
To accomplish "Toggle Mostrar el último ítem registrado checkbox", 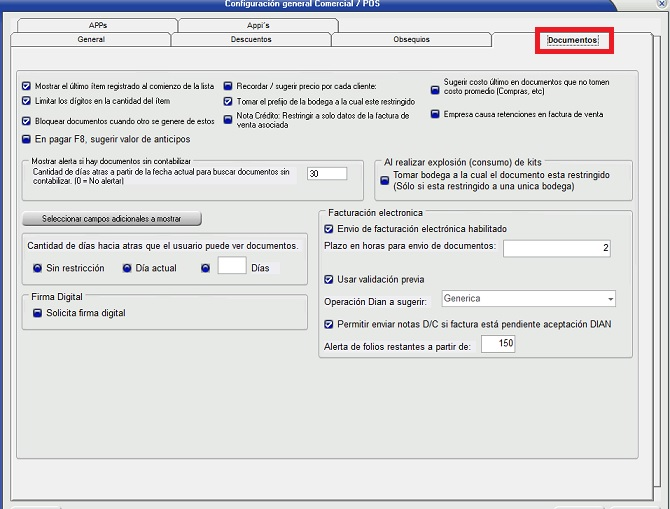I will [27, 86].
